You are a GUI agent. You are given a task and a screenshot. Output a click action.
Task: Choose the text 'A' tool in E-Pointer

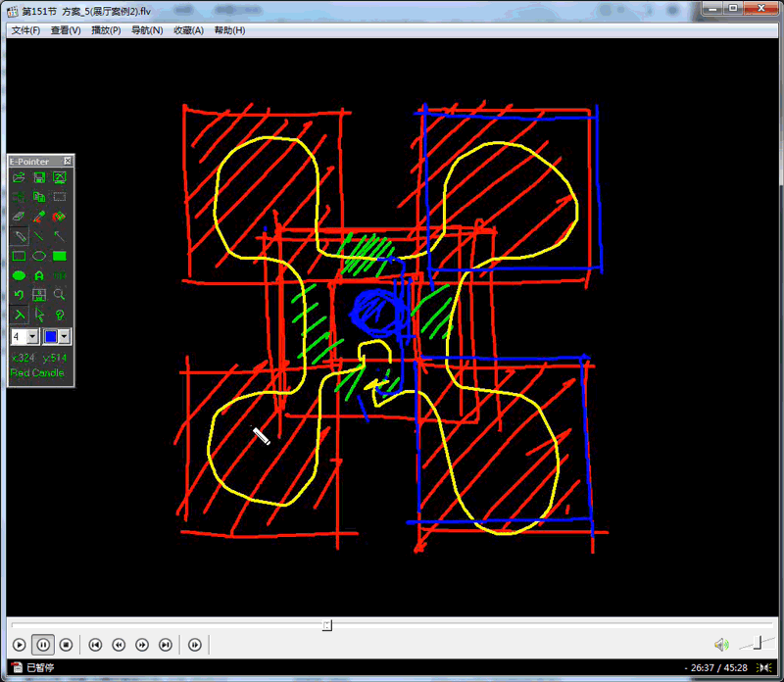[39, 275]
